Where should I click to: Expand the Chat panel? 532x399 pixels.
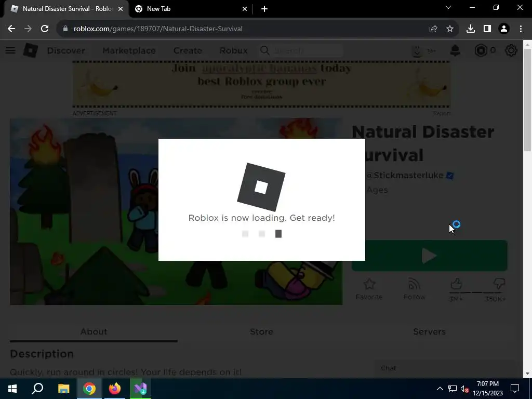[445, 368]
